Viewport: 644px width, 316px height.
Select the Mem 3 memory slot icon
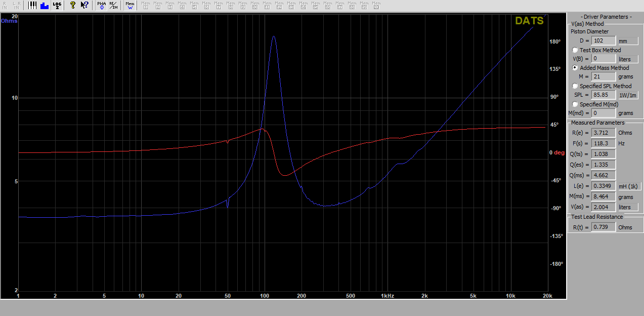point(170,6)
